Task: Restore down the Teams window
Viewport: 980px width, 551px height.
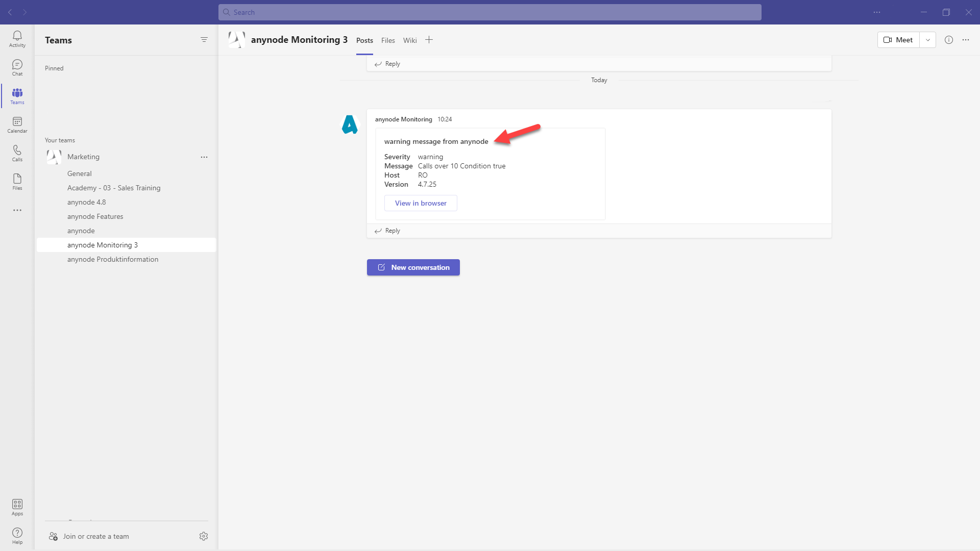Action: 946,12
